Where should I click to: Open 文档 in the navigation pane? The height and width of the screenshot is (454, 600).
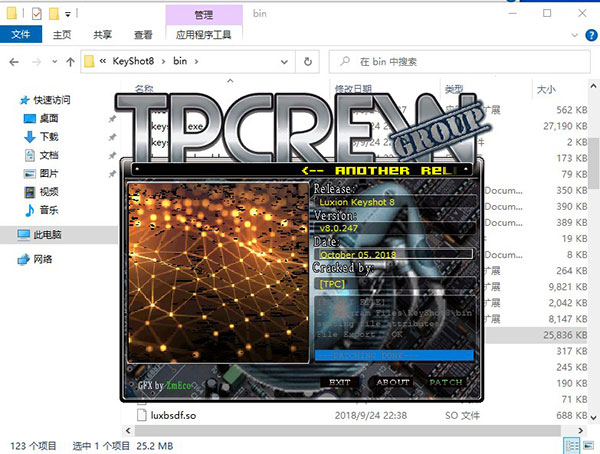pyautogui.click(x=49, y=155)
